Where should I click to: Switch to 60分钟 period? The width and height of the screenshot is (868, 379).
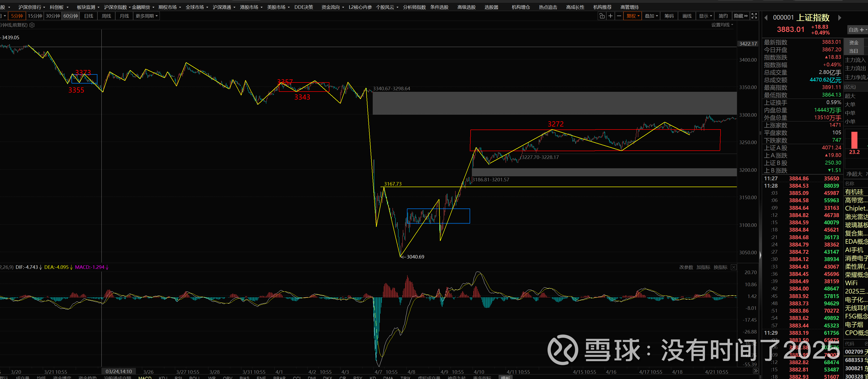tap(70, 16)
